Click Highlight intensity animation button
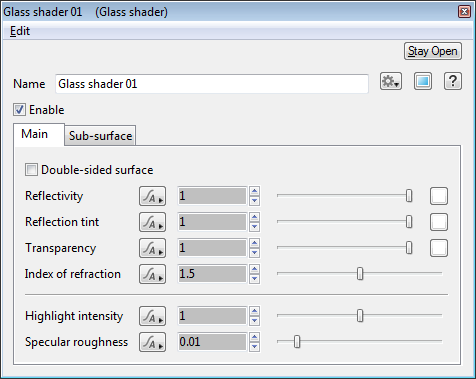Screen dimensions: 476x379 point(152,316)
